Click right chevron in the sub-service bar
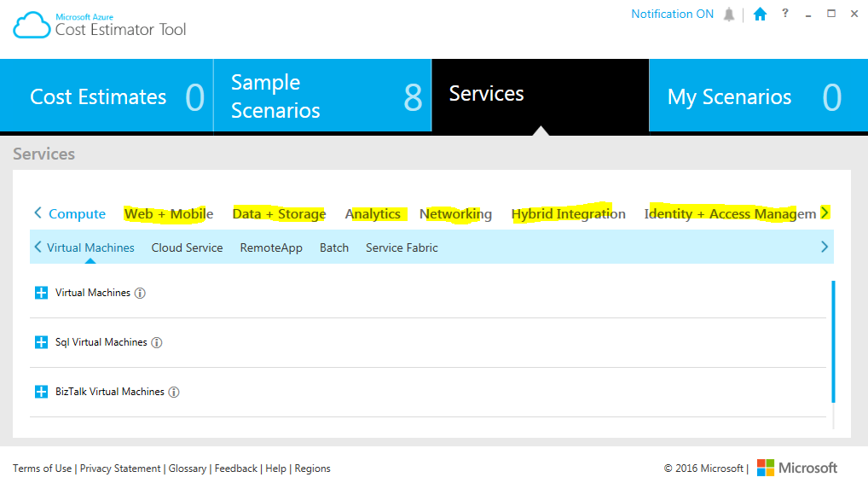868x489 pixels. pos(825,247)
